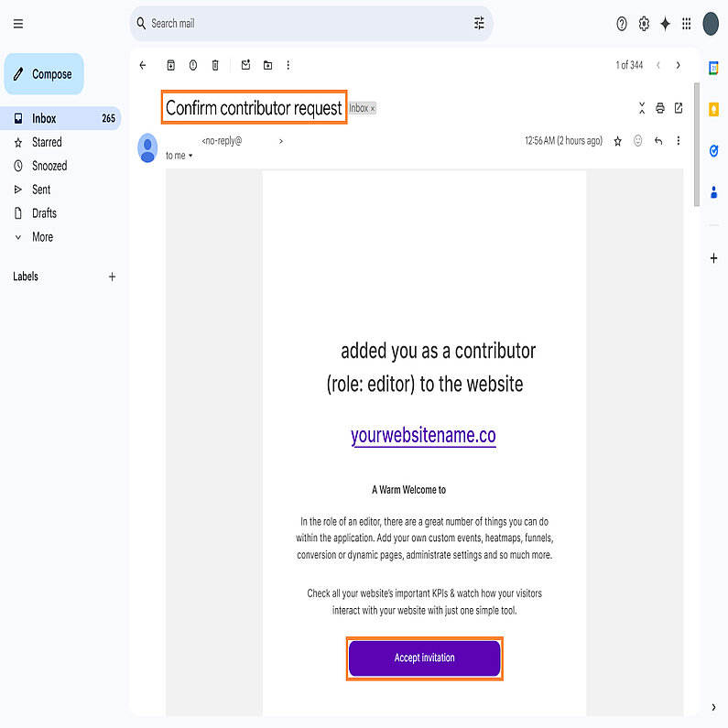This screenshot has width=728, height=728.
Task: Click the Archive icon in email toolbar
Action: pos(170,65)
